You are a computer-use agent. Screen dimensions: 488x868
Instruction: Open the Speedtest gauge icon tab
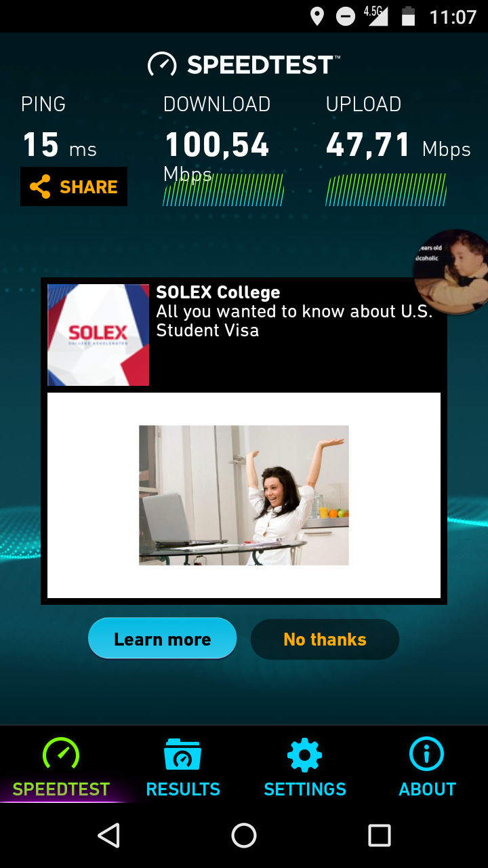[61, 754]
